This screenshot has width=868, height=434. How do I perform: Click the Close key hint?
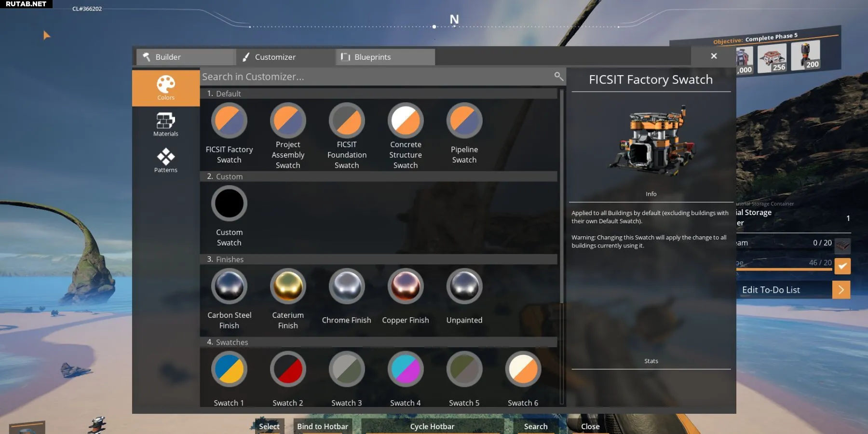(590, 426)
